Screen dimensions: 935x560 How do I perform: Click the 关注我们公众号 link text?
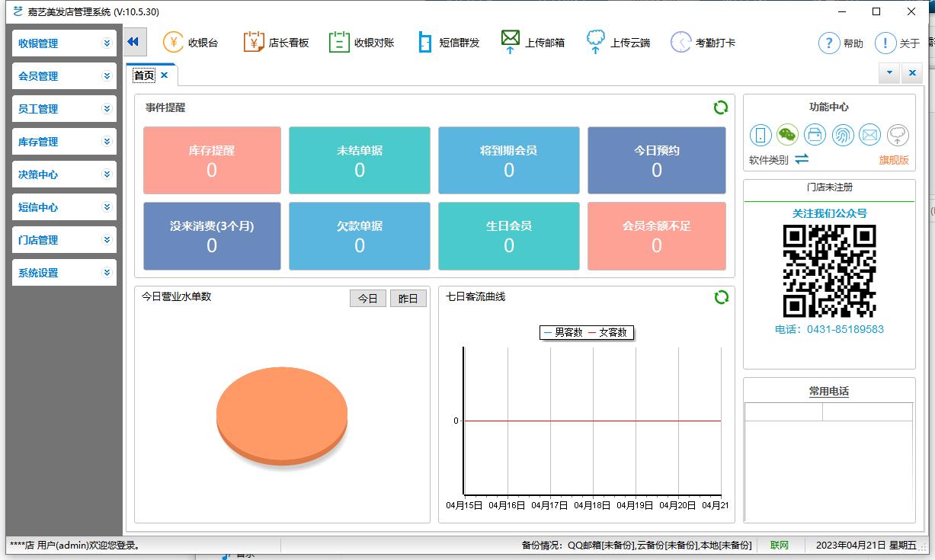click(x=829, y=213)
